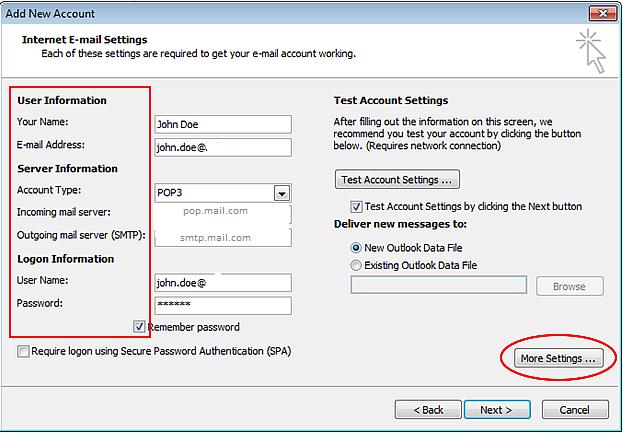This screenshot has width=623, height=433.
Task: Disable testing settings by clicking Next checkbox
Action: point(356,206)
